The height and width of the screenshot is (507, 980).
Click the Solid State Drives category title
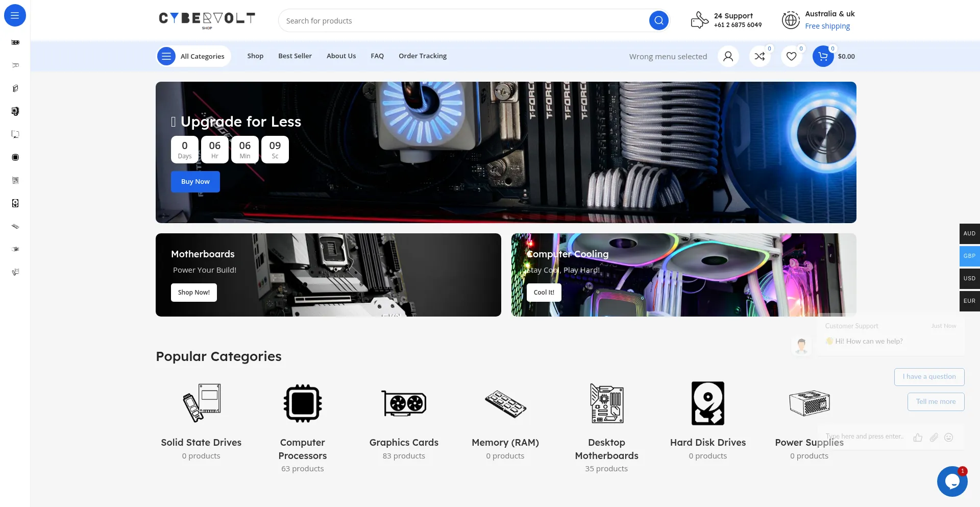point(201,443)
